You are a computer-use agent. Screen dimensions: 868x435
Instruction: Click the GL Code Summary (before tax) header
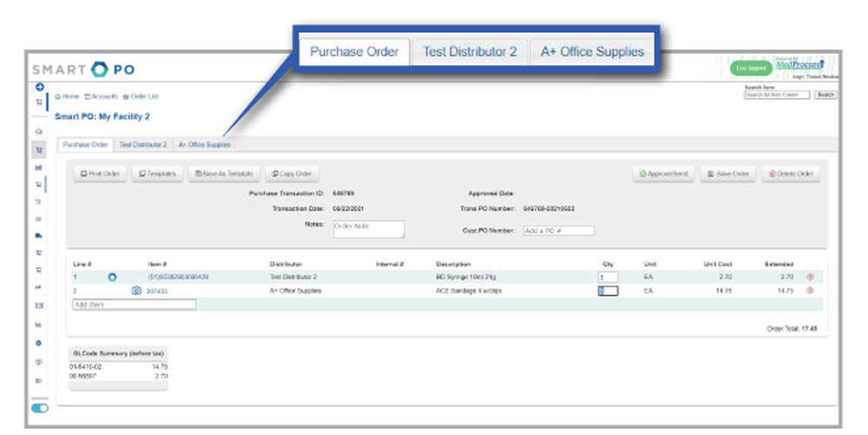(118, 353)
